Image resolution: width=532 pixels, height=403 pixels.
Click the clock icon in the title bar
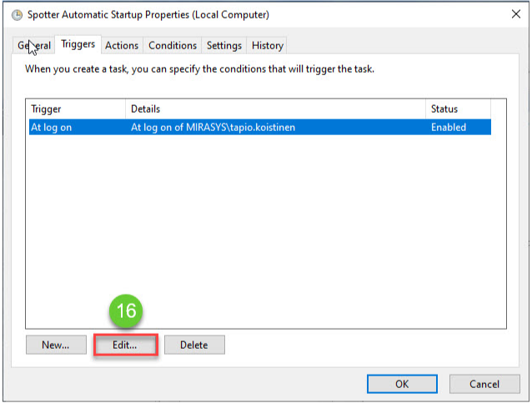tap(16, 15)
